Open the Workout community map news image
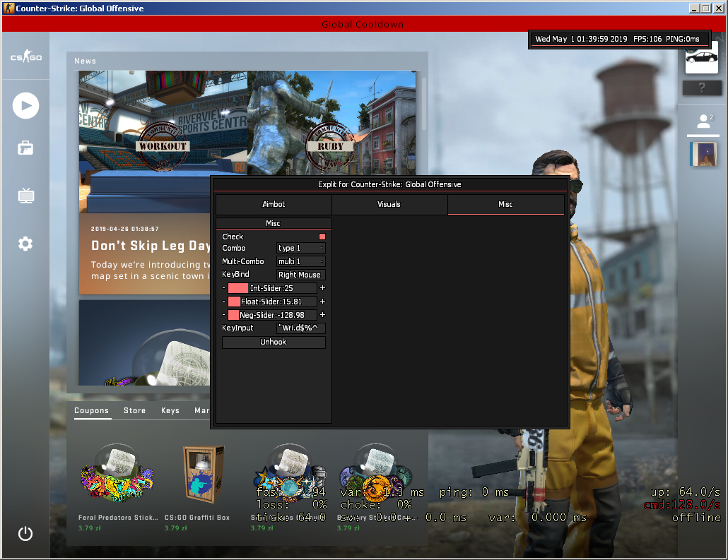Viewport: 728px width, 560px height. tap(163, 141)
